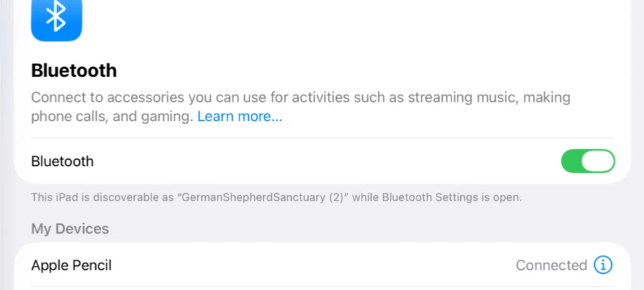The width and height of the screenshot is (644, 290).
Task: Select the Apple Pencil device row
Action: pyautogui.click(x=268, y=265)
